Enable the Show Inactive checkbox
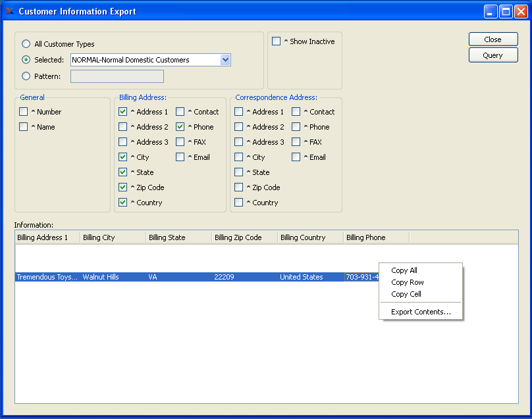 click(277, 41)
